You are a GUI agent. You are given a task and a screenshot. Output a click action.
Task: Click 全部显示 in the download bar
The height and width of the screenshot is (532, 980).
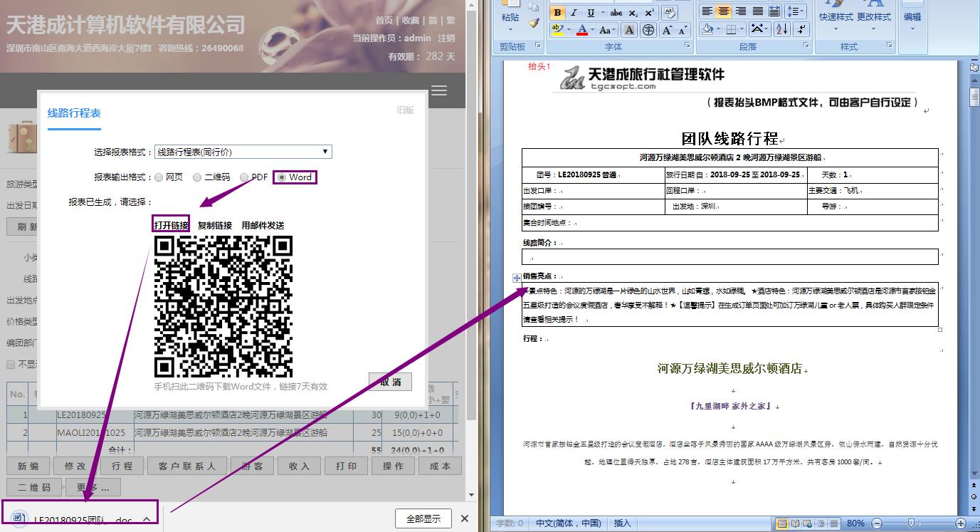[423, 518]
